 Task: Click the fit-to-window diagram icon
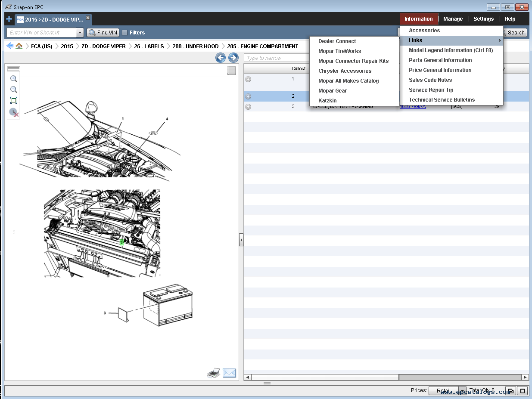(14, 100)
